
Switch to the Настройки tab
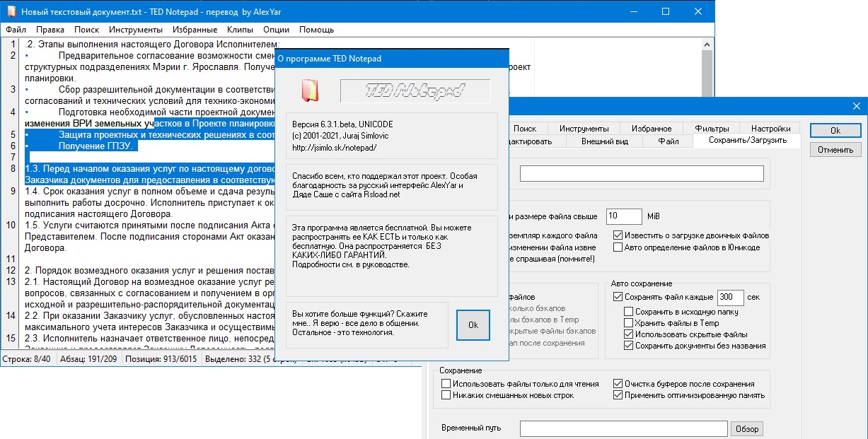(771, 129)
